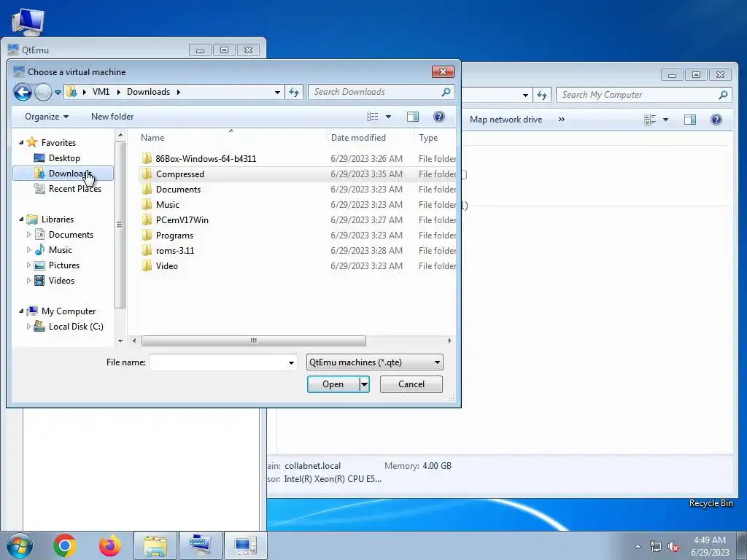Click the Cancel button

point(411,384)
